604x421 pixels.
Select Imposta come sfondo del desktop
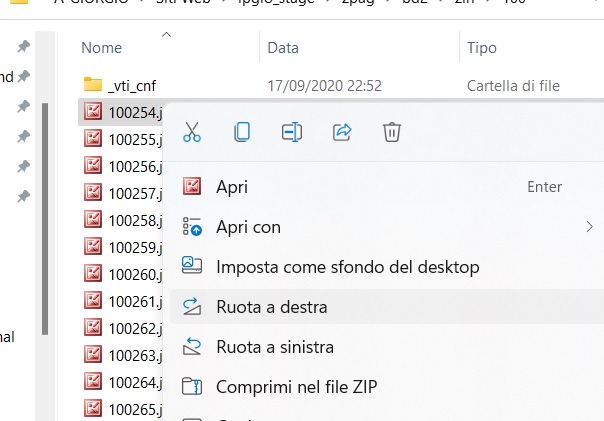point(347,267)
